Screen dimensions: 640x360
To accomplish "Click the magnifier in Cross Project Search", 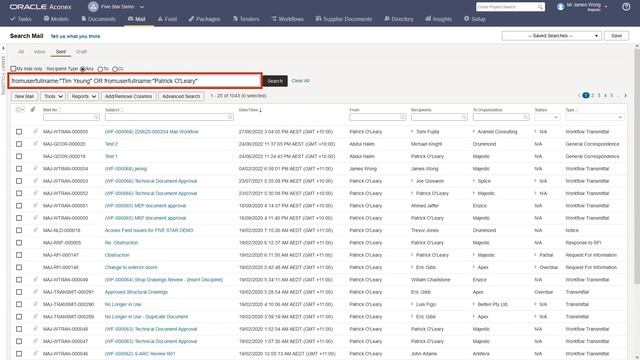I will tap(540, 7).
